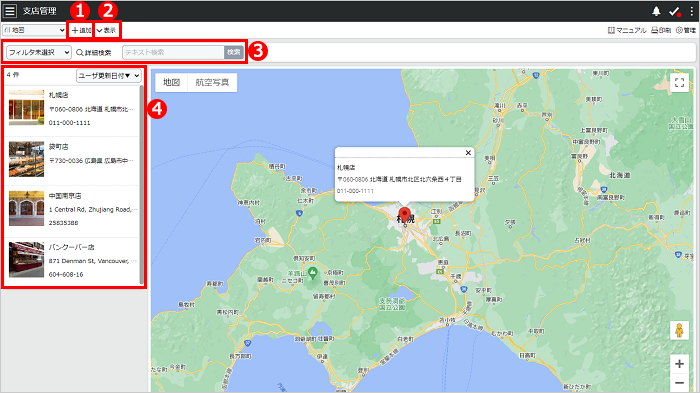Open the フィルタ未選択 filter dropdown
This screenshot has width=700, height=393.
(x=39, y=52)
